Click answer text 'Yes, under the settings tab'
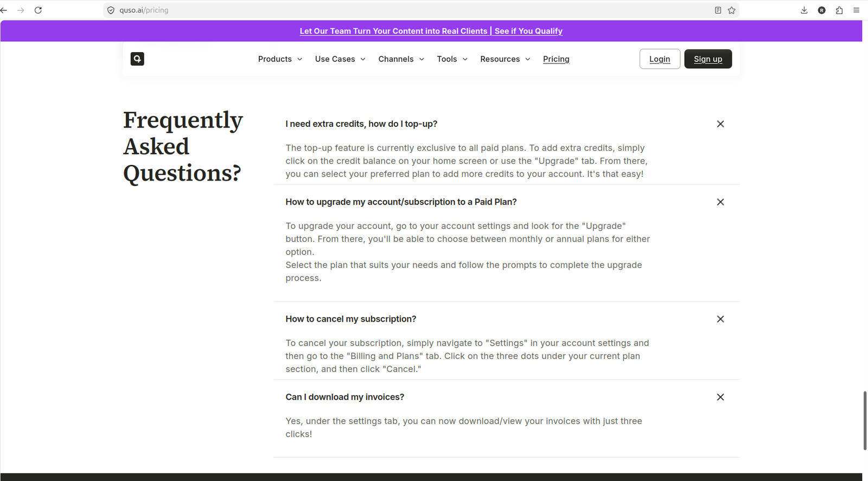This screenshot has height=481, width=868. 464,427
